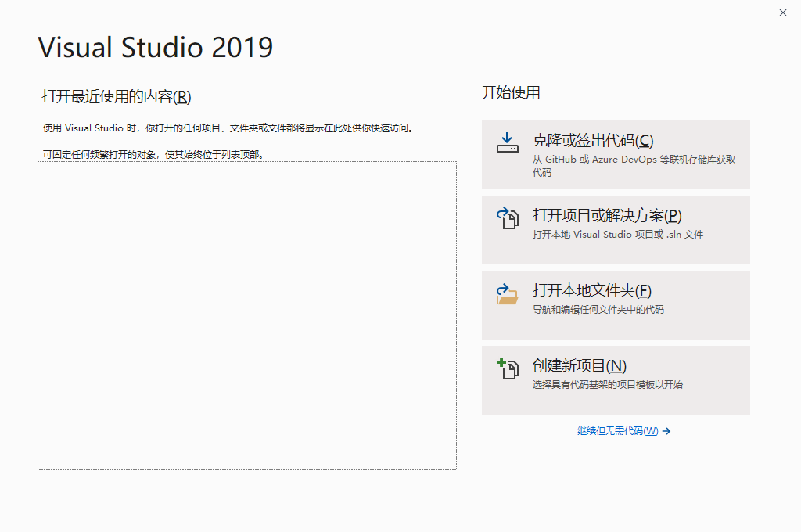Select 打开项目或解决方案(P) option

pyautogui.click(x=616, y=230)
